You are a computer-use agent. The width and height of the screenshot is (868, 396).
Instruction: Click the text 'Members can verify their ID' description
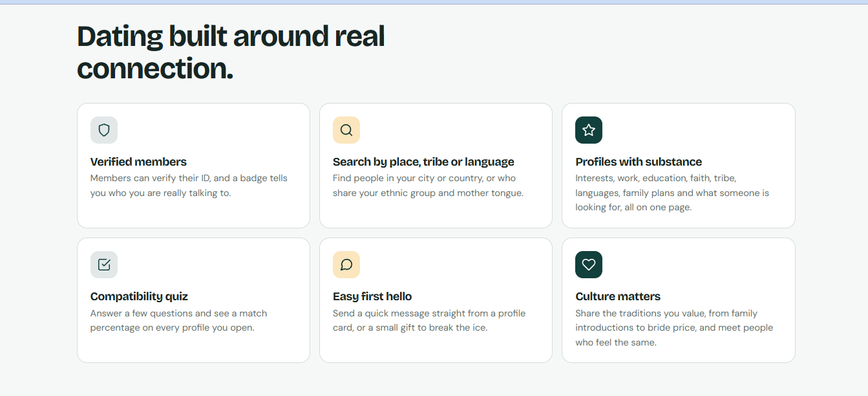[189, 186]
